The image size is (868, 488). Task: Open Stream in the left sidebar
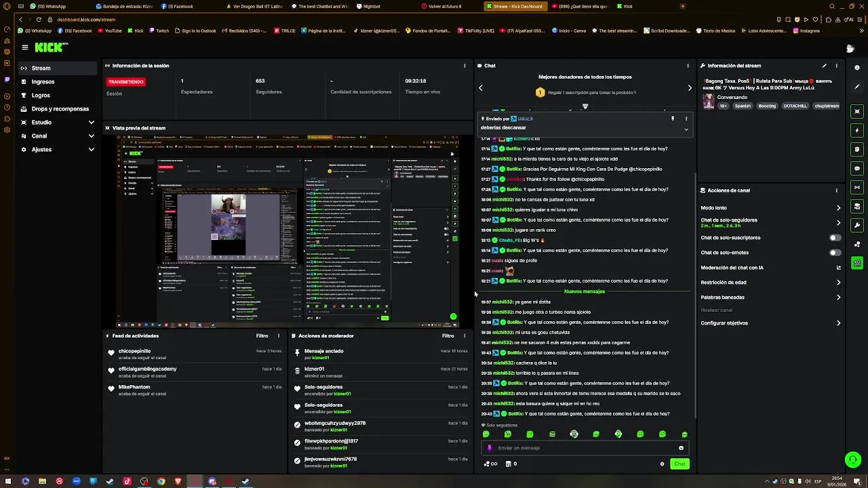(58, 68)
